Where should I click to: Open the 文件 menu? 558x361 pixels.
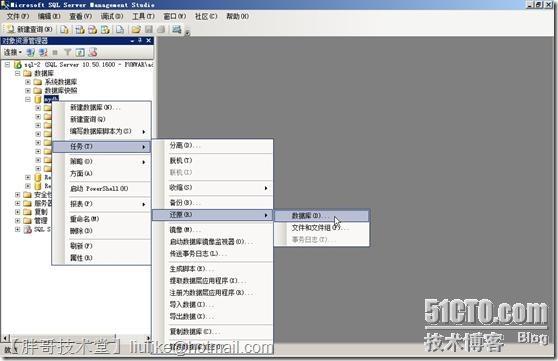coord(17,16)
